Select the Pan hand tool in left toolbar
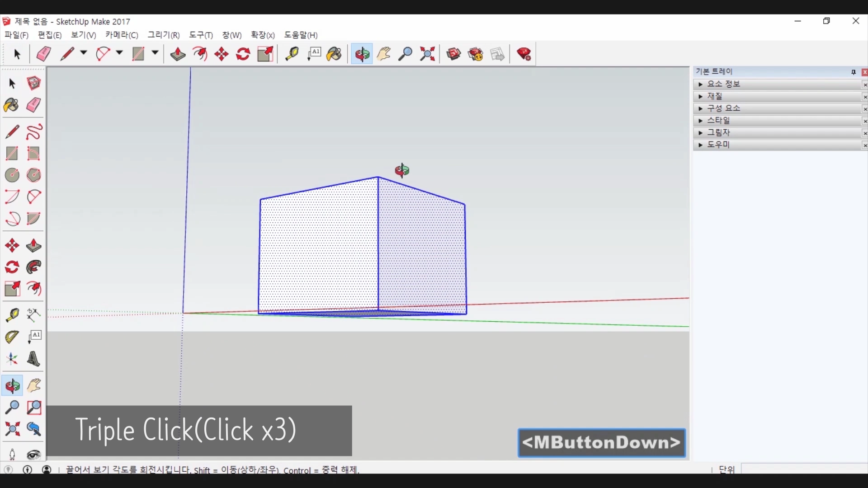 coord(34,385)
